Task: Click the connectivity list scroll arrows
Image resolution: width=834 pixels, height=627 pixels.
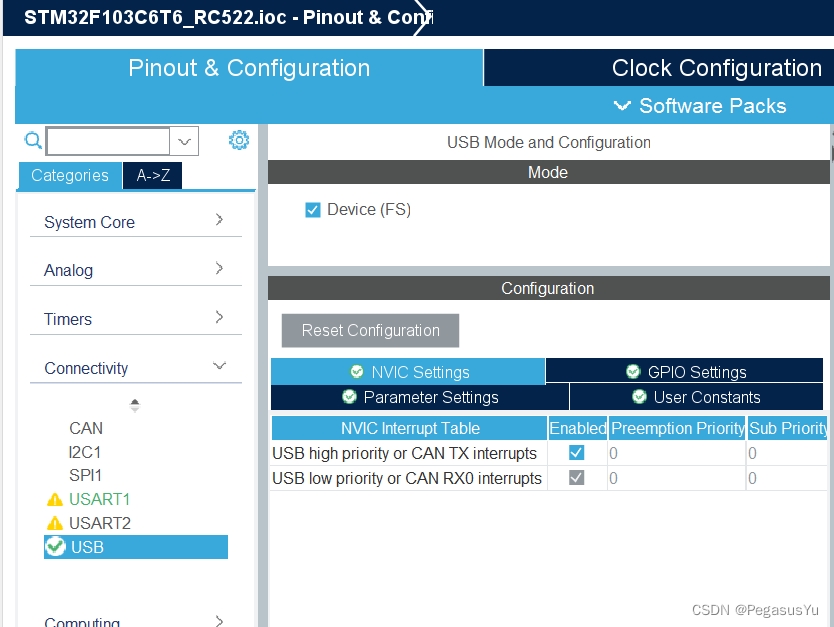Action: pyautogui.click(x=135, y=406)
